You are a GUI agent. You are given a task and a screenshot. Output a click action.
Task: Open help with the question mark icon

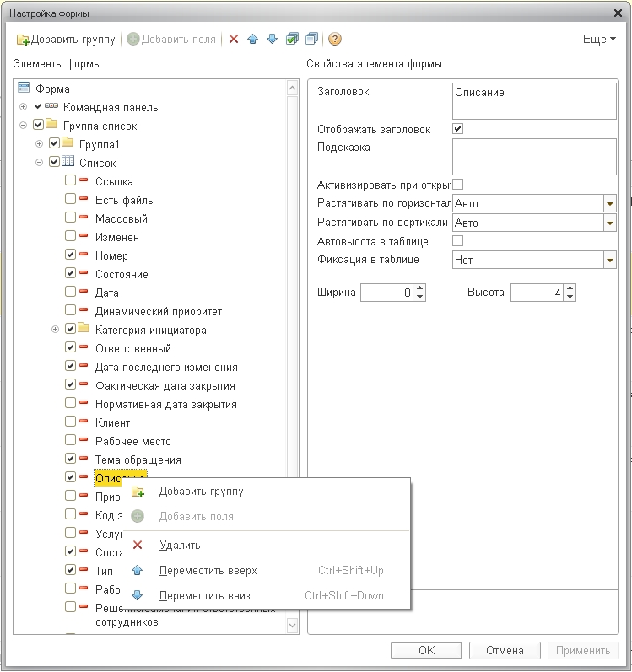point(334,40)
